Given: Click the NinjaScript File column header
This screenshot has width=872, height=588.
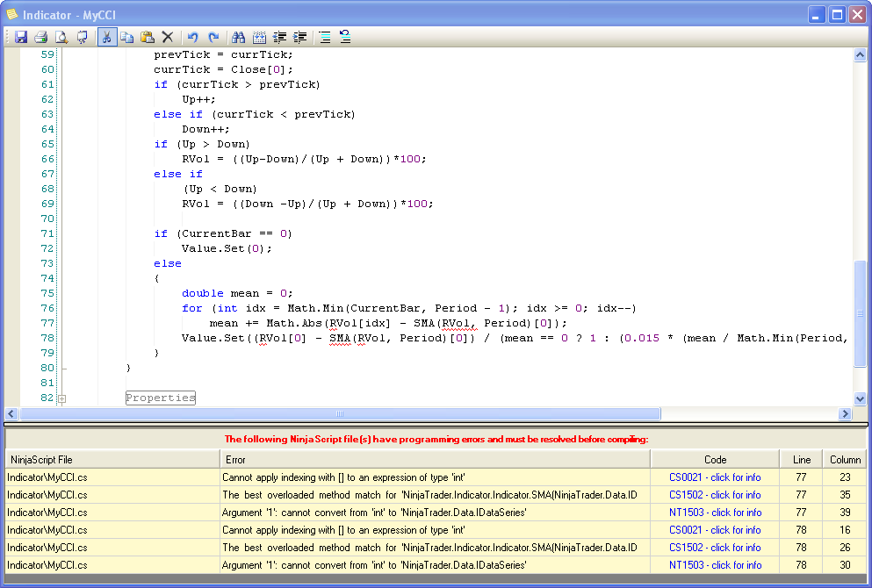Looking at the screenshot, I should 112,459.
